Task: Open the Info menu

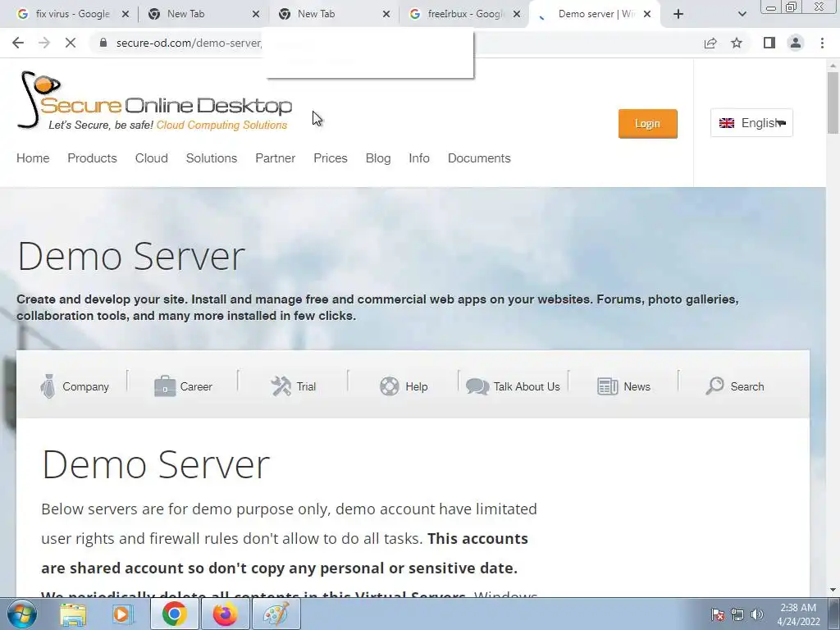Action: click(419, 158)
